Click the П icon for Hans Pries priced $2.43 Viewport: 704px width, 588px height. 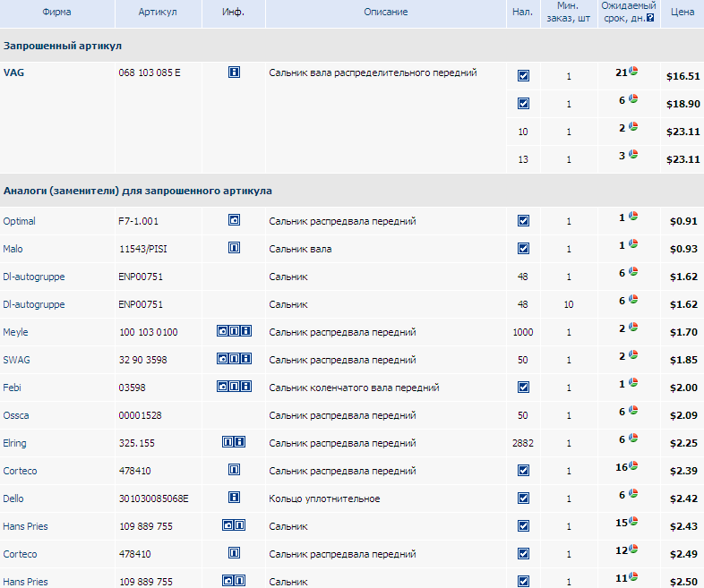click(x=240, y=524)
